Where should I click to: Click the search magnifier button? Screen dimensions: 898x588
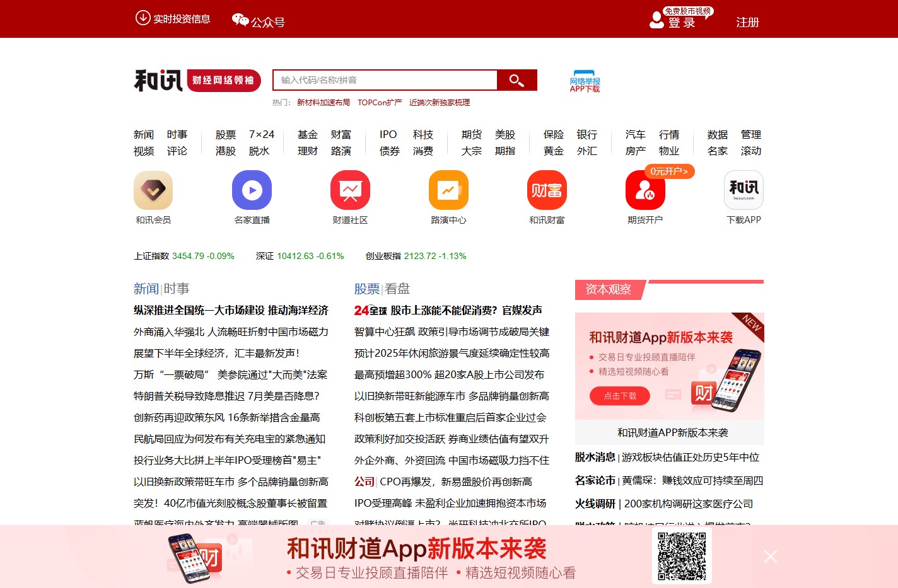pyautogui.click(x=516, y=80)
